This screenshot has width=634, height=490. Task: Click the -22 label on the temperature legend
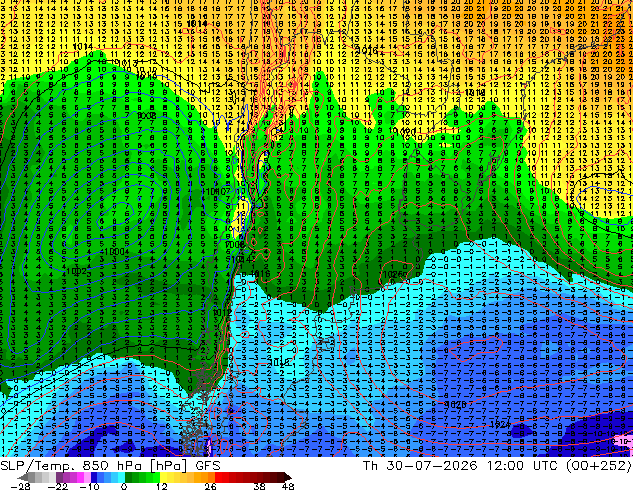point(57,486)
